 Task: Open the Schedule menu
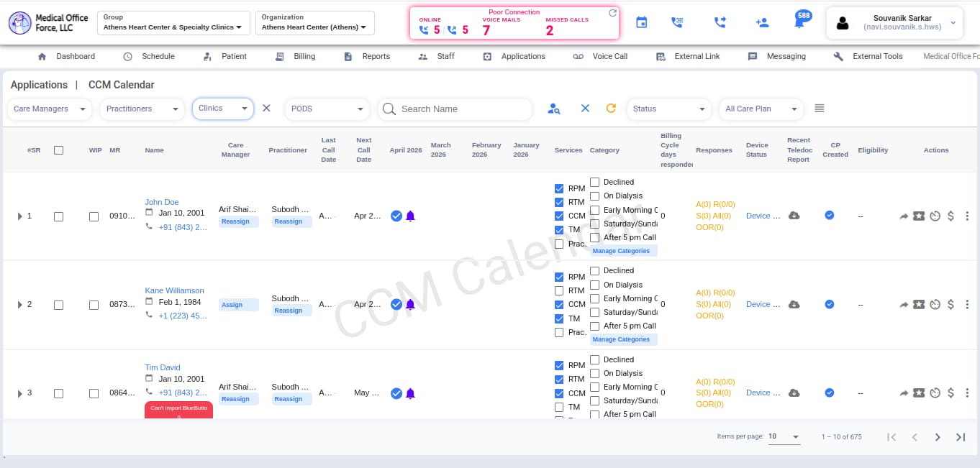[149, 56]
